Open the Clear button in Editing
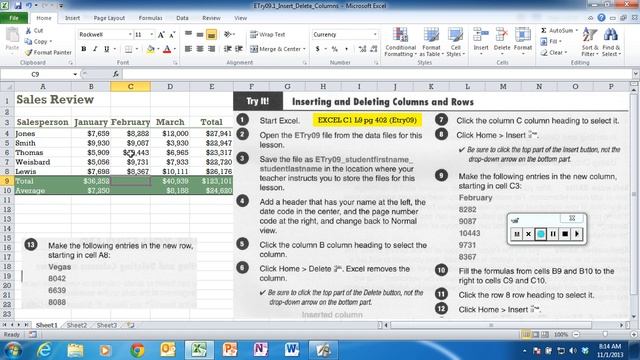This screenshot has width=640, height=360. (553, 52)
